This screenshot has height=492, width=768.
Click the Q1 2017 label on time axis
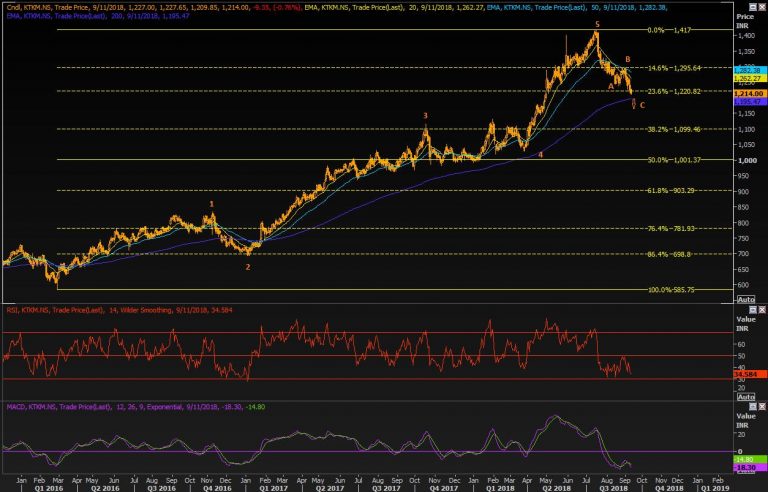coord(274,487)
